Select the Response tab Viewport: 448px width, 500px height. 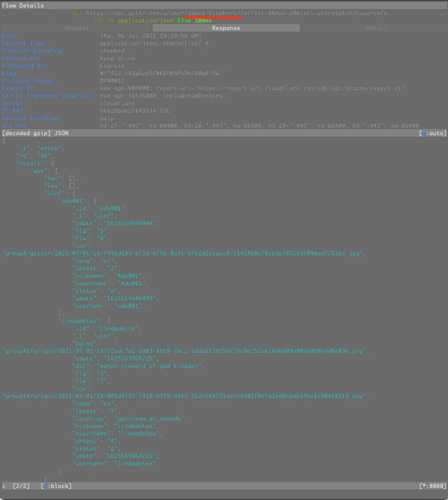tap(226, 28)
